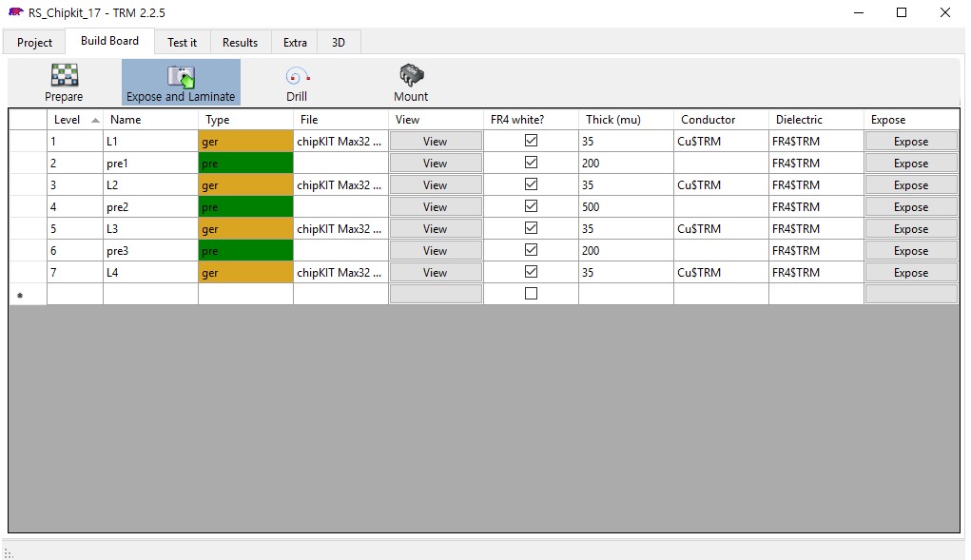Open the Results tab
Viewport: 971px width, 560px height.
240,43
